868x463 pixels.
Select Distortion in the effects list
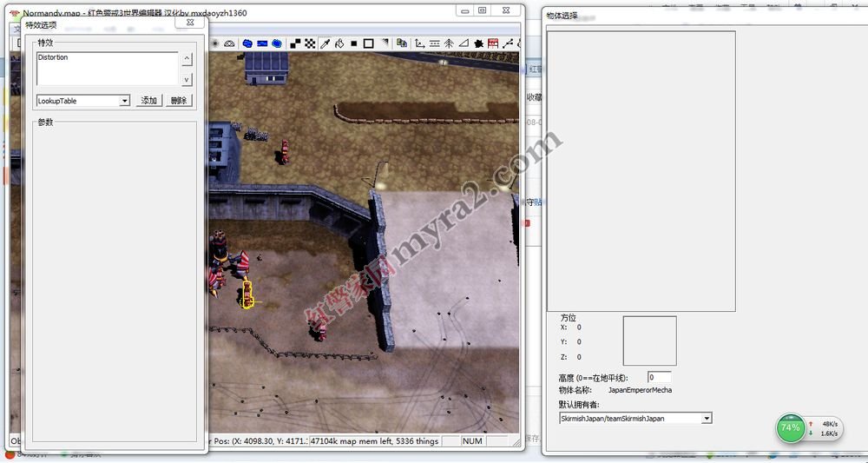click(x=53, y=57)
